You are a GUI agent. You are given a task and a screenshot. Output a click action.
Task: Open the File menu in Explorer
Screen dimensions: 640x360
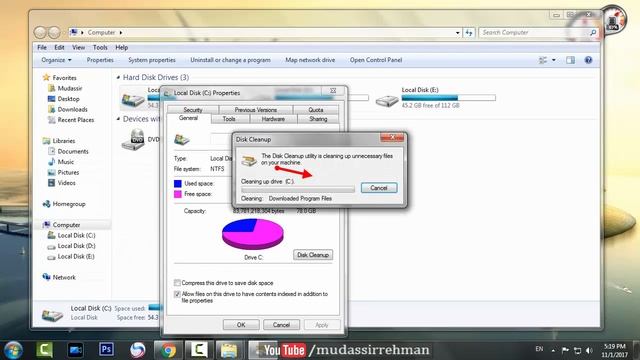pos(42,47)
